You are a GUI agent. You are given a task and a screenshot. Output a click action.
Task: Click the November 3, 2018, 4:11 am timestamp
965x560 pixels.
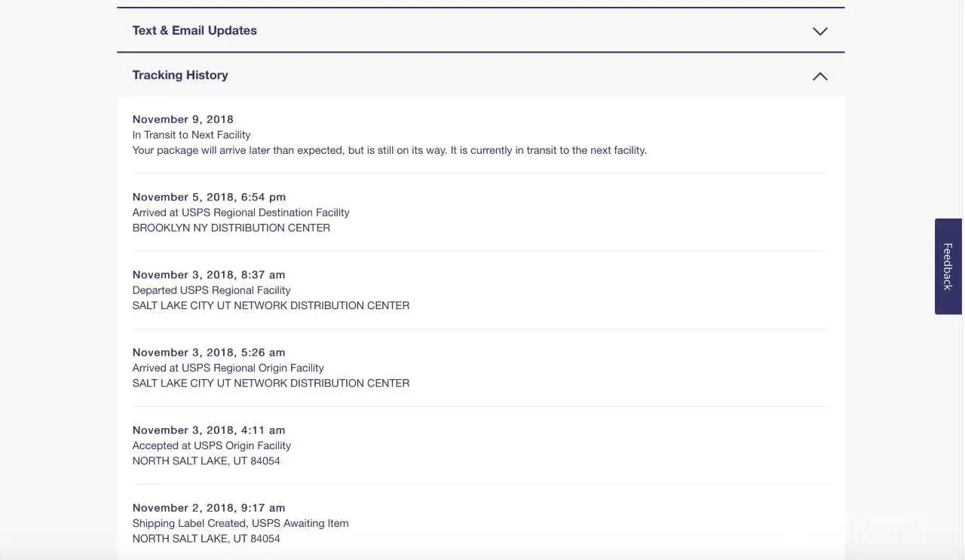point(209,430)
